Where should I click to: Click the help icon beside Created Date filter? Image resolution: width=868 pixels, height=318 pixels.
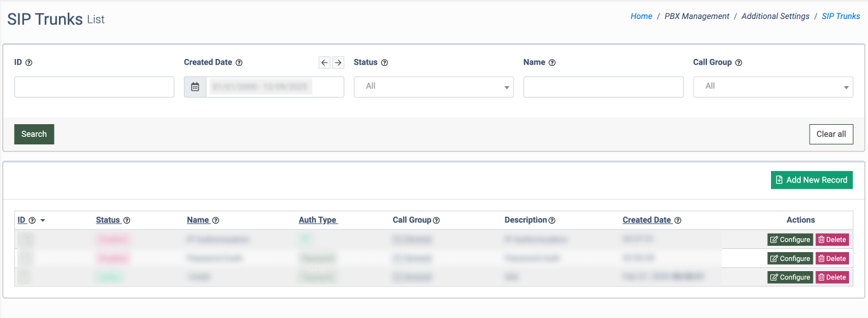click(239, 63)
